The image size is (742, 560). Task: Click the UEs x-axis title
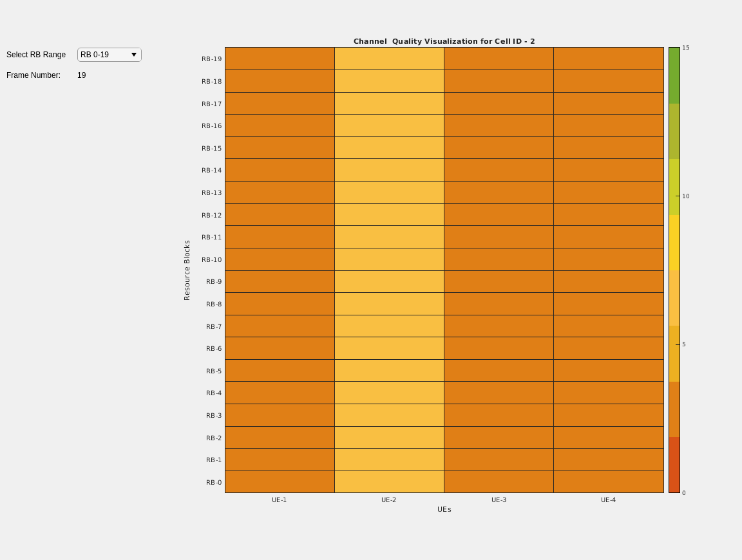pos(444,509)
